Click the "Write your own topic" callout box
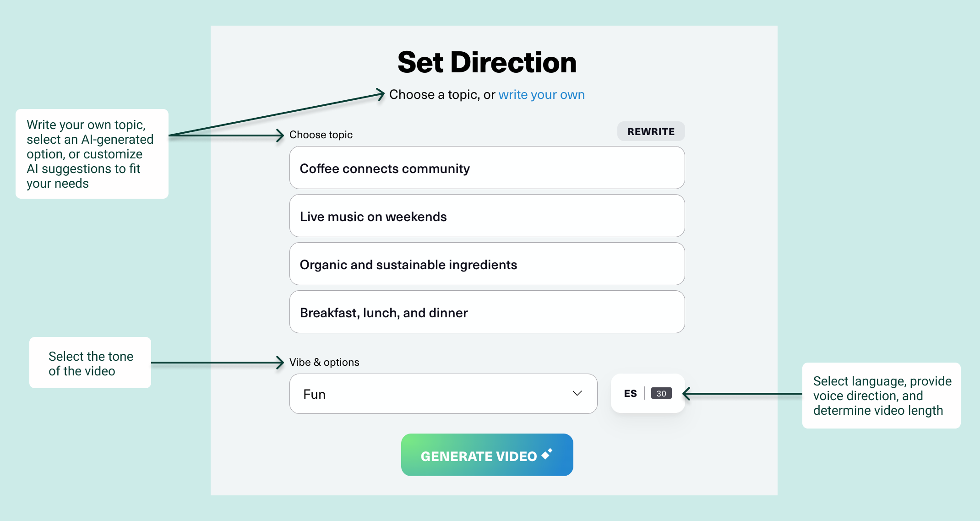 click(x=92, y=154)
